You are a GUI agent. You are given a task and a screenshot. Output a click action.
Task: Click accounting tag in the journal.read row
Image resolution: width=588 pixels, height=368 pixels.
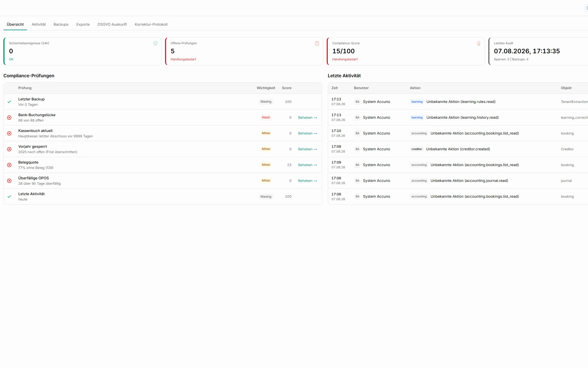pyautogui.click(x=419, y=181)
